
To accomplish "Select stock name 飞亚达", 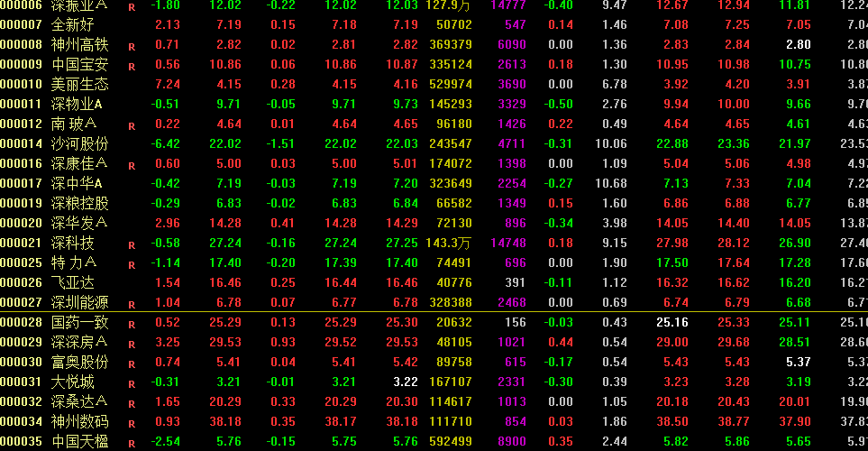I will point(72,282).
